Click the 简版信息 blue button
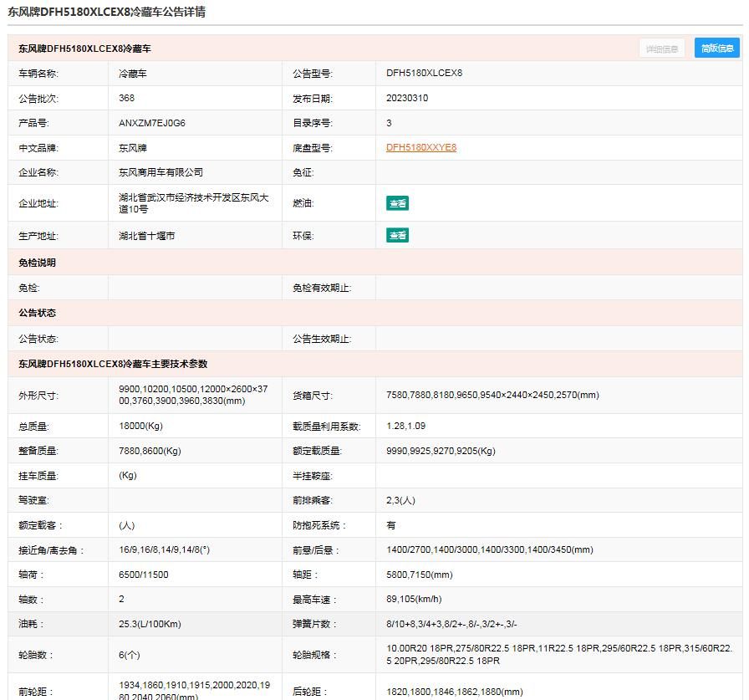Screen dimensions: 749x700 point(716,49)
